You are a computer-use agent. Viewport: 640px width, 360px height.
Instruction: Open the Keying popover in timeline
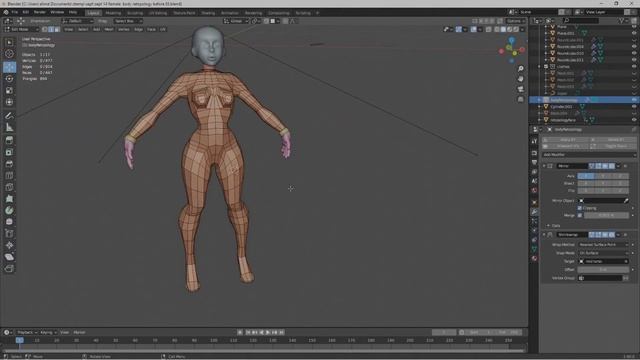click(x=48, y=332)
